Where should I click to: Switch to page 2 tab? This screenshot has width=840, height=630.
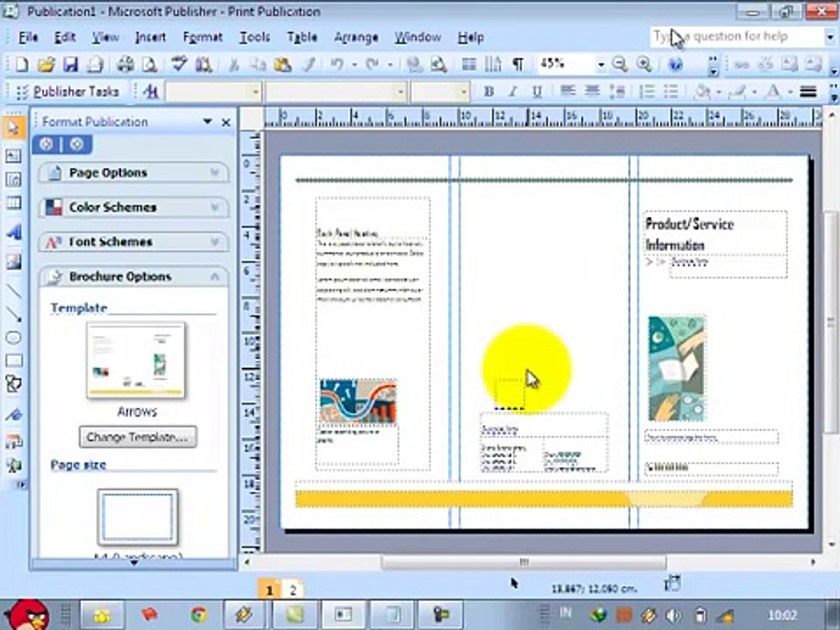click(x=293, y=590)
